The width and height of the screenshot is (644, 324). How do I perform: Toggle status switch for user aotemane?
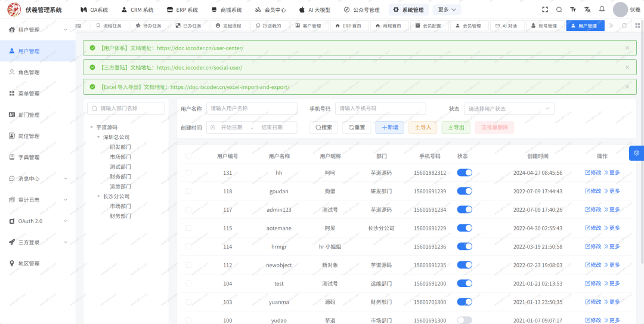(x=465, y=228)
